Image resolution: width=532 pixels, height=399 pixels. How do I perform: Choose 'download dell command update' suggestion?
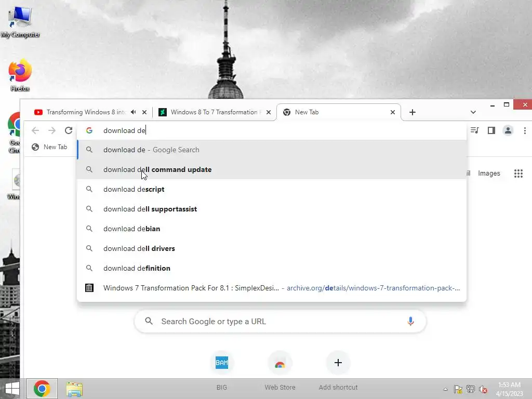pyautogui.click(x=272, y=169)
